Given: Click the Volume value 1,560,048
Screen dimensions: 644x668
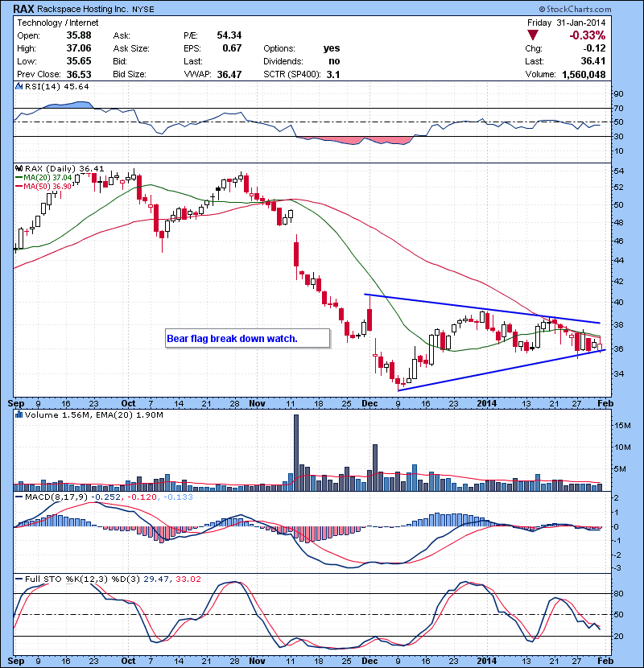Looking at the screenshot, I should [x=584, y=74].
